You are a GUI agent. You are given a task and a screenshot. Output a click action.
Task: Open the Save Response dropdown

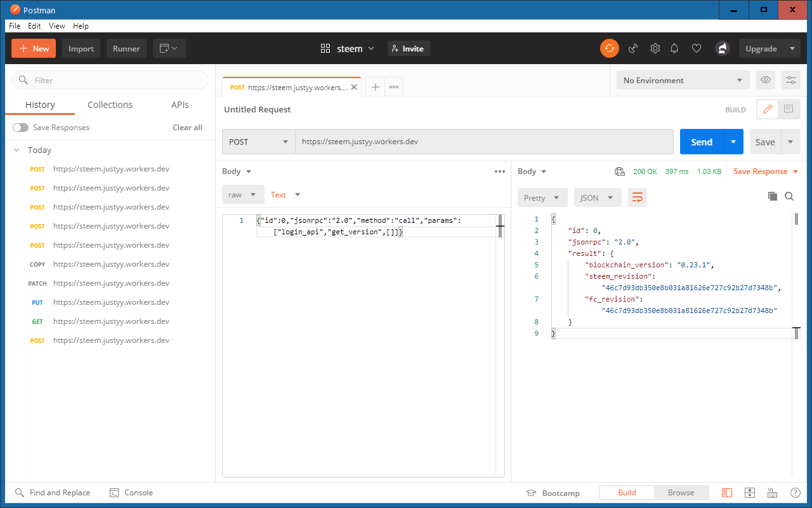pos(766,171)
